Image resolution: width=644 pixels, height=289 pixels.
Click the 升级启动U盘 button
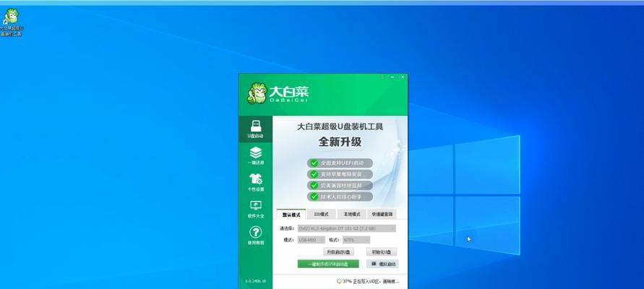tap(338, 251)
